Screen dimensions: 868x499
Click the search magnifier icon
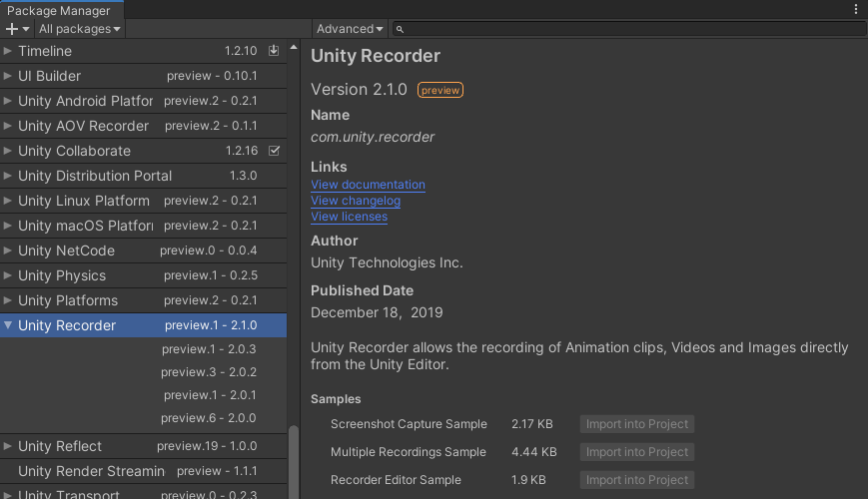coord(400,29)
